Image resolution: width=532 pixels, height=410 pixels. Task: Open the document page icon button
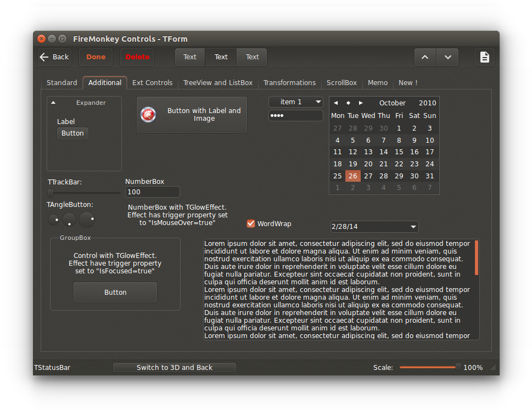tap(484, 57)
